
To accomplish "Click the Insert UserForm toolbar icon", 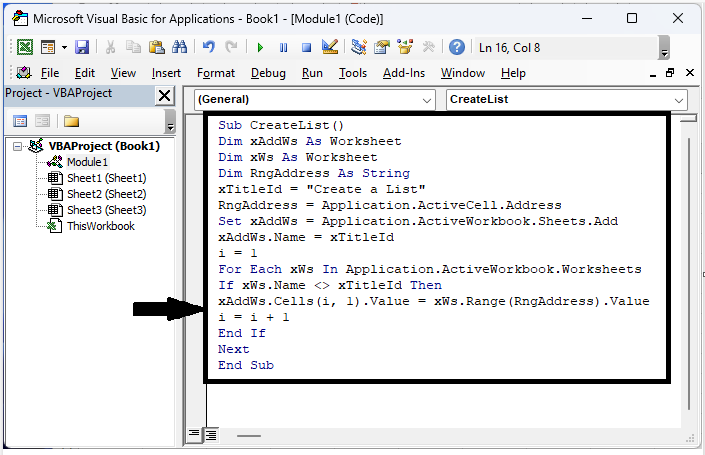I will 48,47.
